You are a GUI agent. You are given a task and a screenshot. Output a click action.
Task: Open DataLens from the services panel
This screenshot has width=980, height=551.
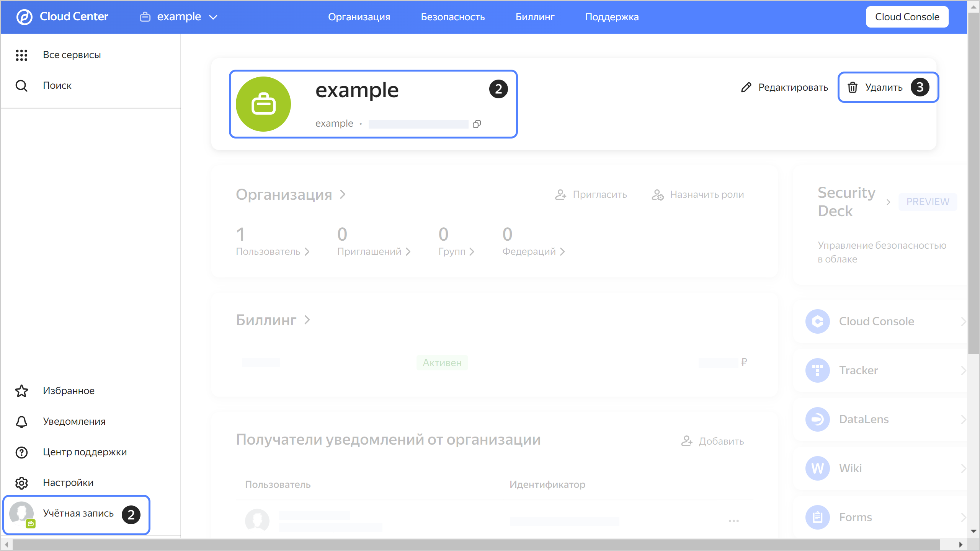coord(863,419)
